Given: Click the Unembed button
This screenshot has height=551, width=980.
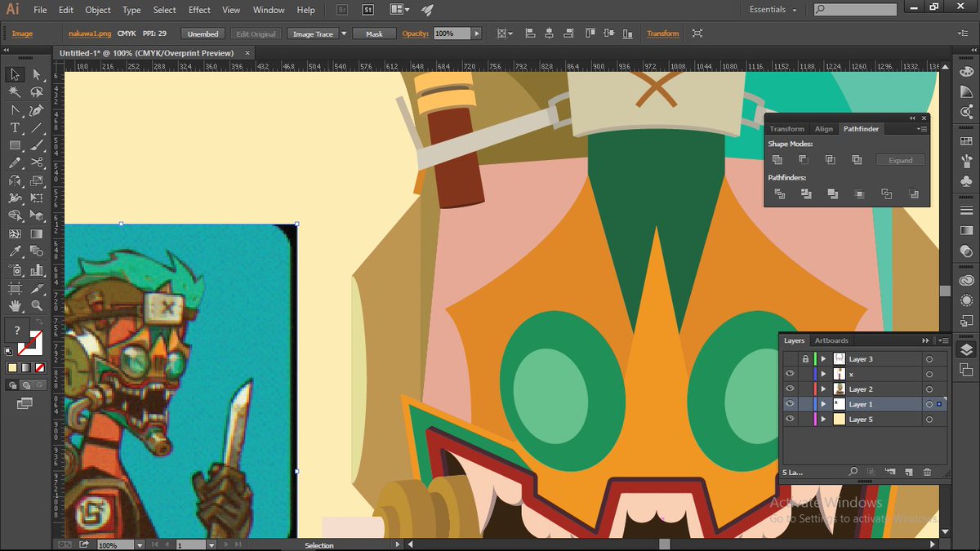Looking at the screenshot, I should click(x=203, y=33).
